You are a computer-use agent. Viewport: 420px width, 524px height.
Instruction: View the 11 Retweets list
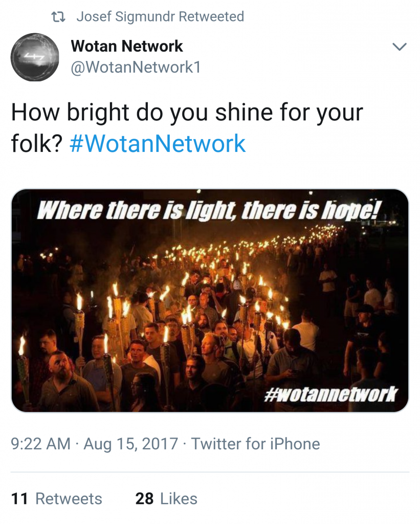point(56,498)
